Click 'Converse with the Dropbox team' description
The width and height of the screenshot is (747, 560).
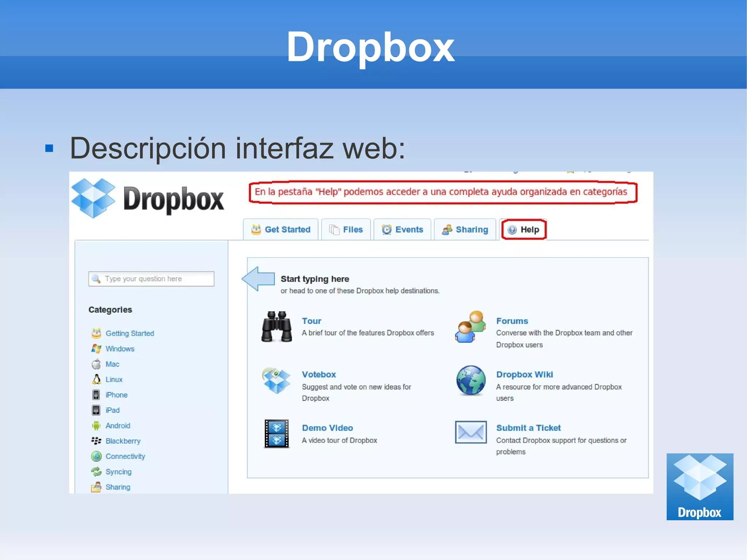click(x=564, y=339)
